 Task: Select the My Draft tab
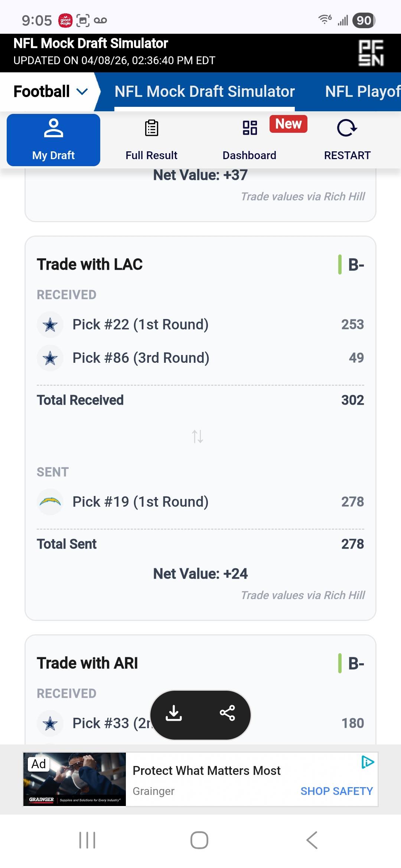[53, 140]
